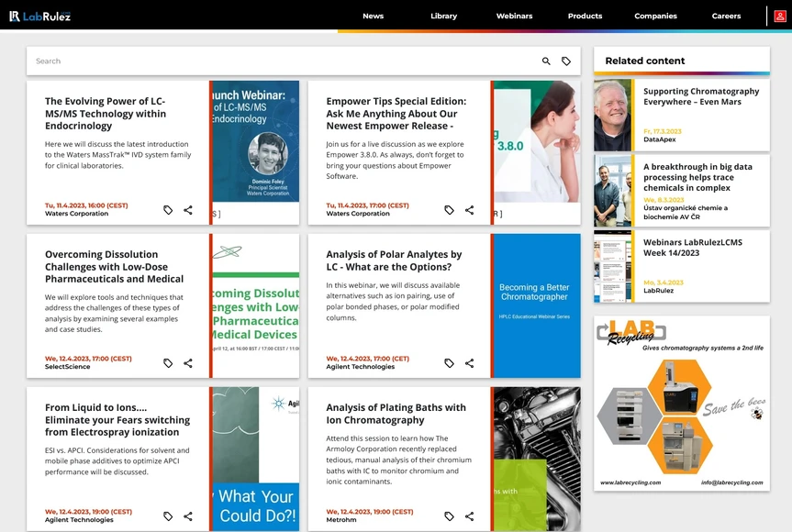Open the Products menu
The height and width of the screenshot is (532, 792).
tap(585, 17)
